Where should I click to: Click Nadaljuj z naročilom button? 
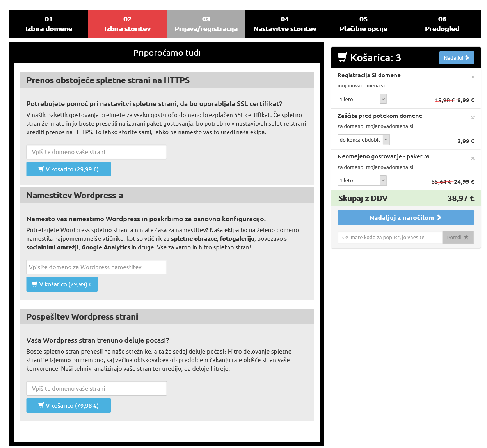(406, 218)
